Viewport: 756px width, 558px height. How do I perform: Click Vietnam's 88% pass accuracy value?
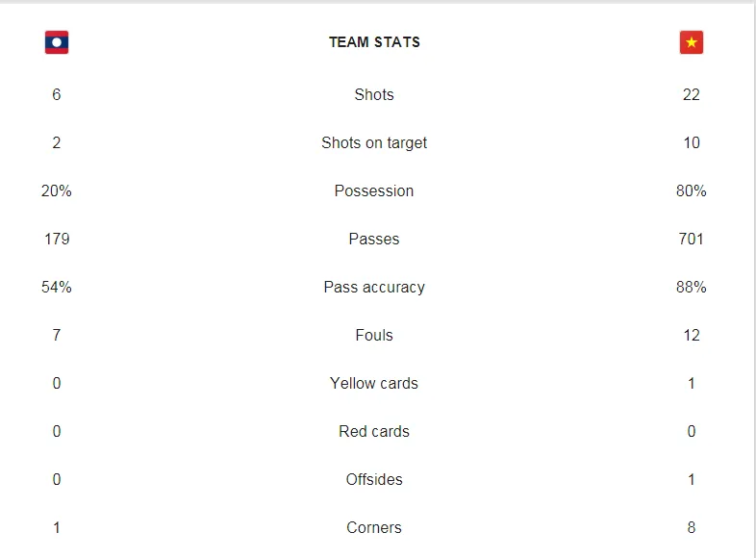coord(691,287)
